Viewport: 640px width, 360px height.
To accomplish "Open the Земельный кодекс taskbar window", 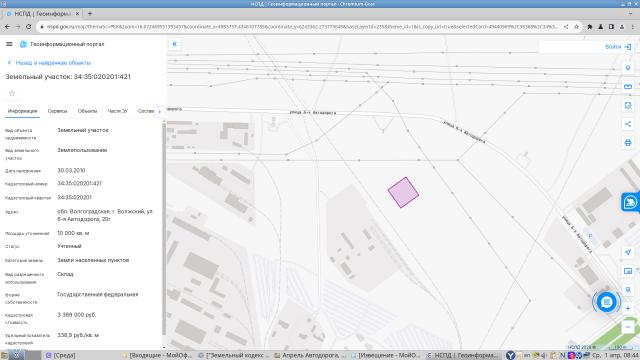I will (233, 356).
